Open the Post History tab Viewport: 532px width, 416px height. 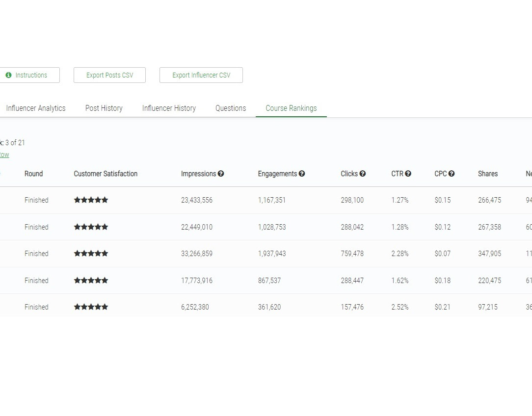point(104,108)
